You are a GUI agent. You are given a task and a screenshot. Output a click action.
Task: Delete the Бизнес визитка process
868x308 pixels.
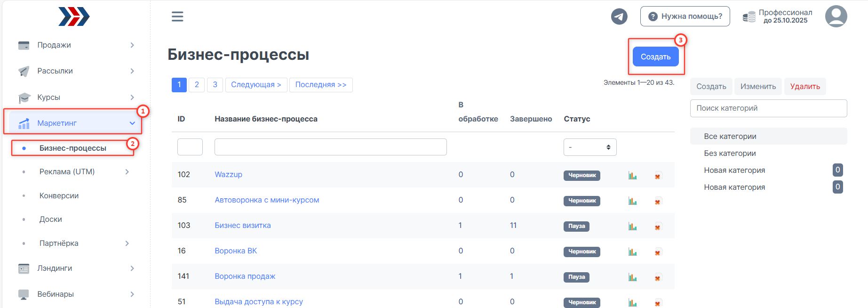[x=658, y=227]
